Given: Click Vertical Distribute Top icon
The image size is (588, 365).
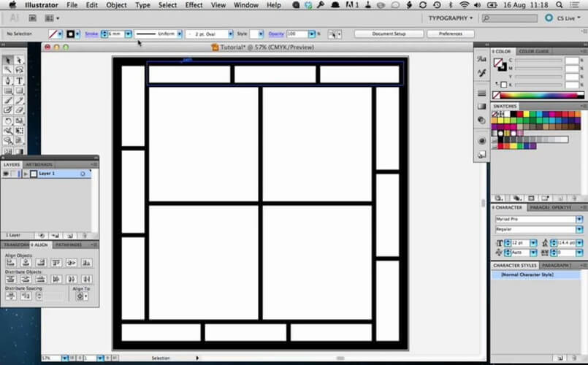Looking at the screenshot, I should pos(11,279).
